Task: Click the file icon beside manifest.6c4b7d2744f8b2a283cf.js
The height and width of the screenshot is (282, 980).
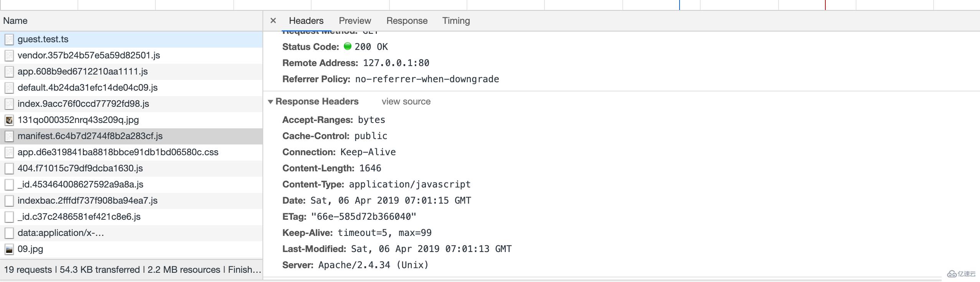Action: pyautogui.click(x=9, y=136)
